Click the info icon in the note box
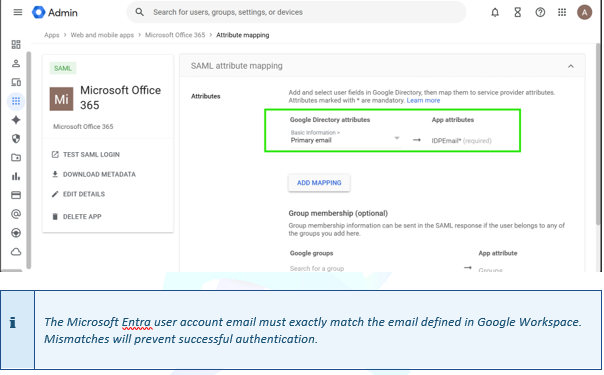Viewport: 604px width, 375px height. coord(13,323)
